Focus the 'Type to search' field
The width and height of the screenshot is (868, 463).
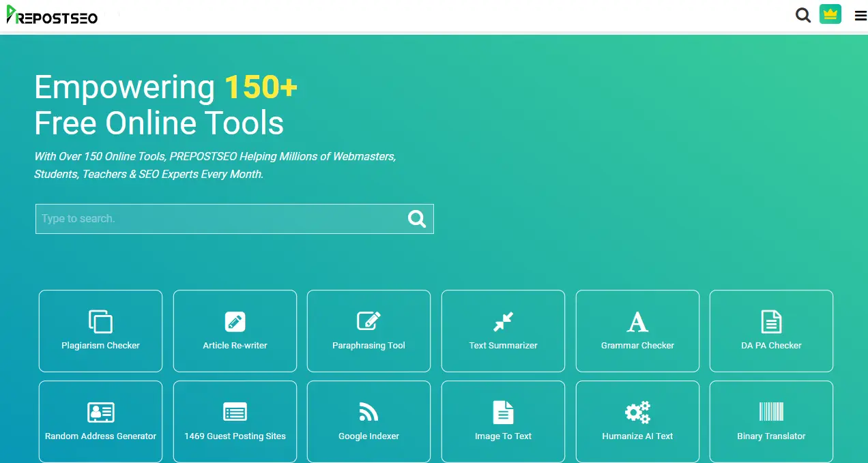235,219
